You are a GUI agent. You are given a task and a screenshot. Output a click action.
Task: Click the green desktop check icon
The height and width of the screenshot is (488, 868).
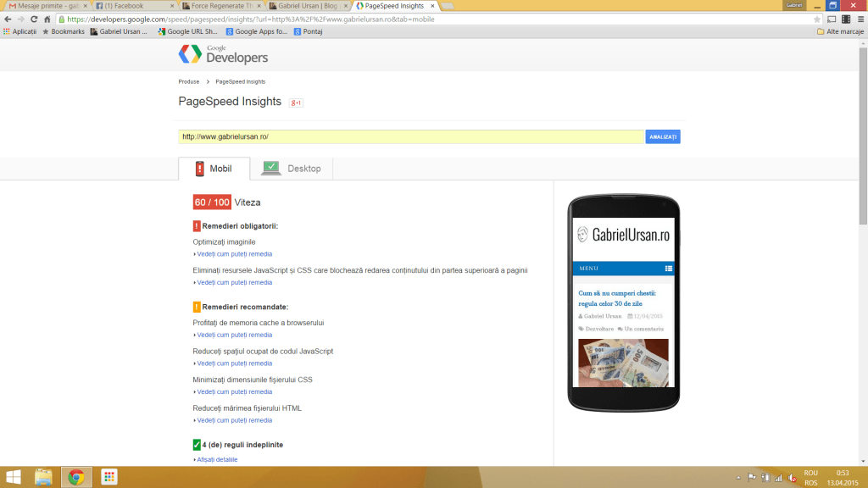click(x=270, y=169)
